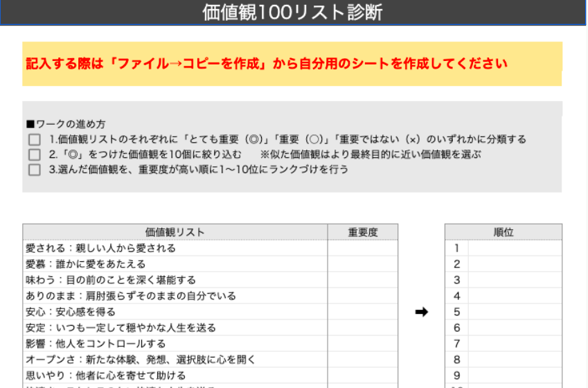Select the ありのまま value description cell
This screenshot has height=388, width=588.
click(x=175, y=296)
